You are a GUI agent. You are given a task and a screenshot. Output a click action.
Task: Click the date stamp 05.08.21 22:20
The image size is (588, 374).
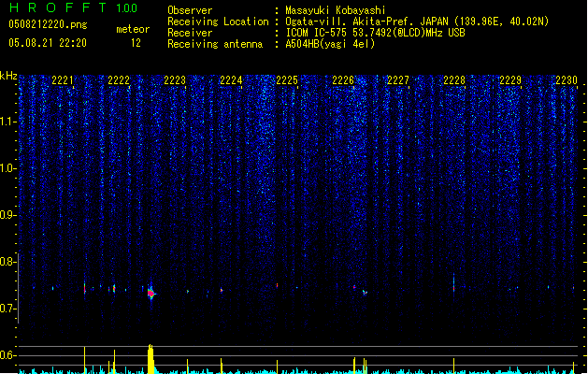click(48, 43)
